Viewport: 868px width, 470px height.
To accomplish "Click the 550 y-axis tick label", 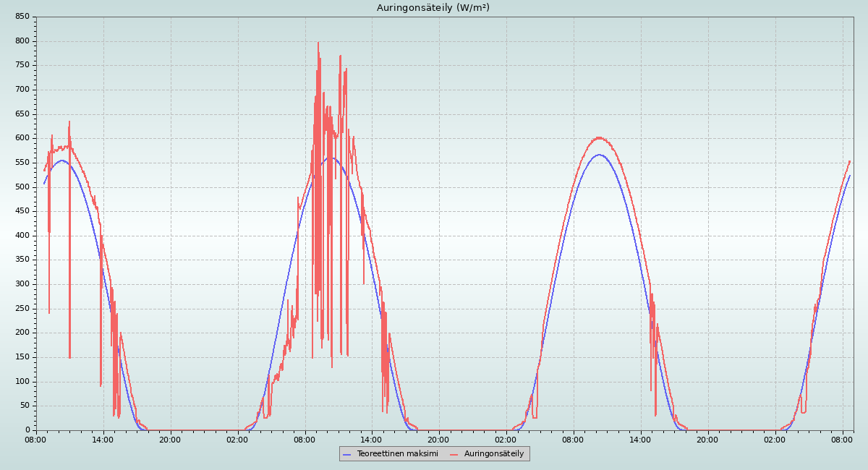I will coord(22,163).
